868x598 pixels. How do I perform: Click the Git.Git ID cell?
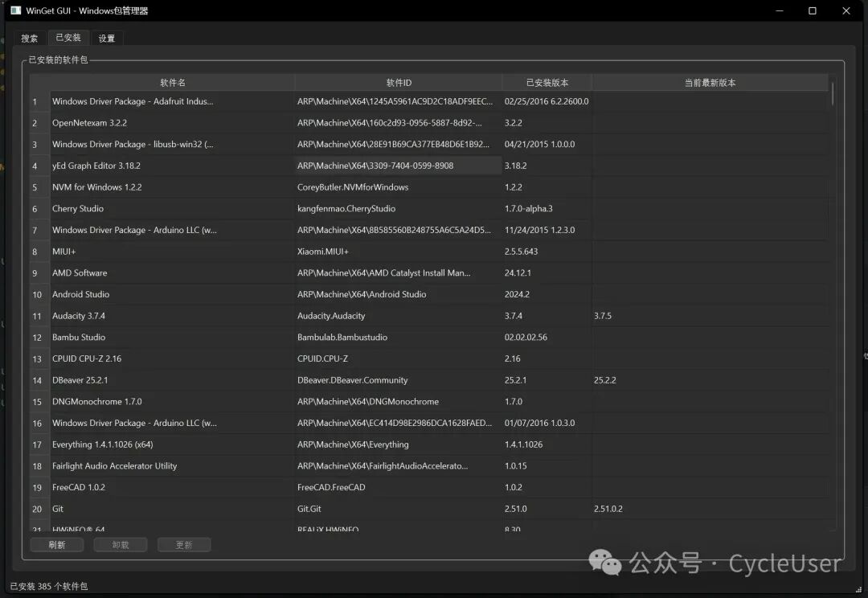(399, 509)
